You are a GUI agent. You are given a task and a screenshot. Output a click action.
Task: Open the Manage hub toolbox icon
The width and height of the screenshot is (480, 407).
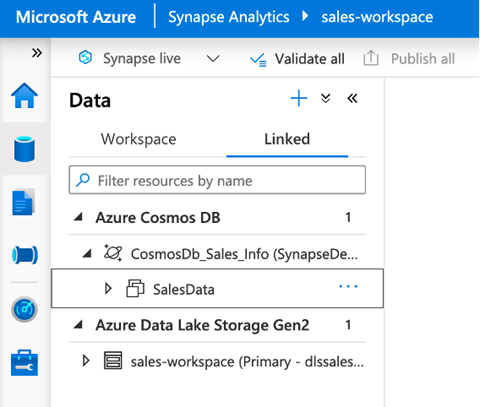24,363
